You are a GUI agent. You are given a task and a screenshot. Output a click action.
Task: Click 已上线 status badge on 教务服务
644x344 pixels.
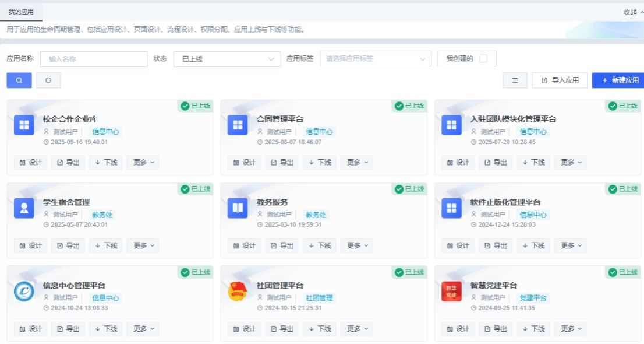[409, 189]
